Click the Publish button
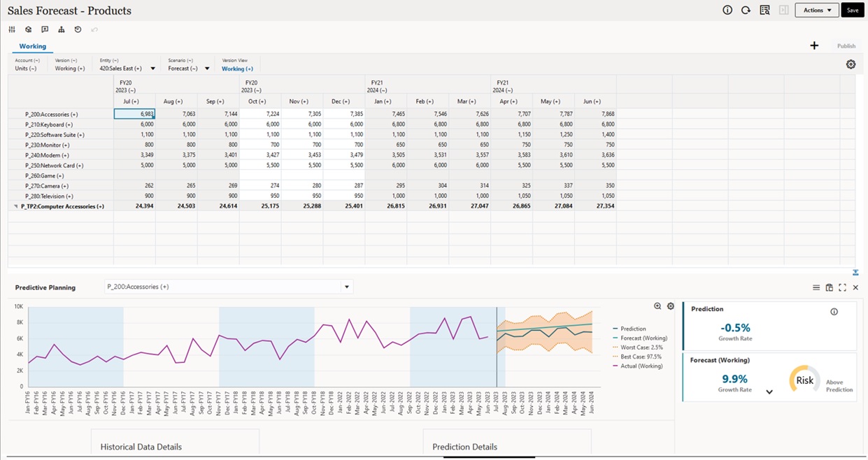The height and width of the screenshot is (460, 868). (x=846, y=45)
